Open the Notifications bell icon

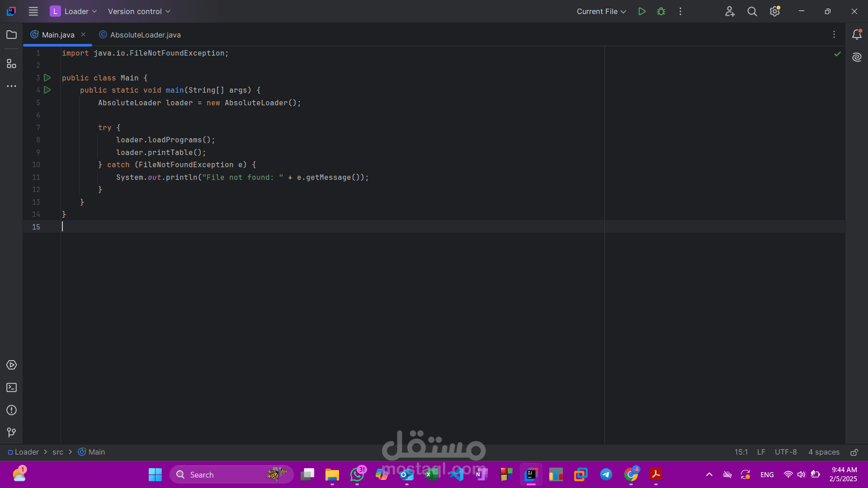[857, 35]
